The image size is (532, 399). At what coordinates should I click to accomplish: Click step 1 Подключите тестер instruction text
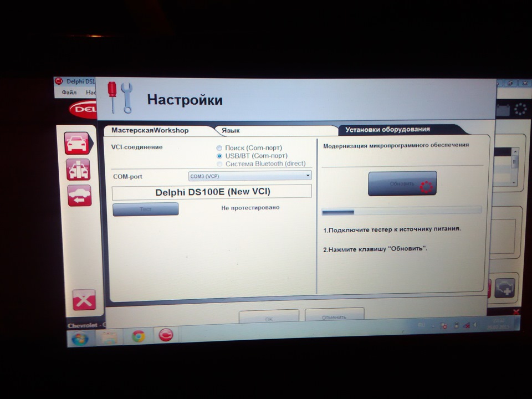click(x=392, y=229)
